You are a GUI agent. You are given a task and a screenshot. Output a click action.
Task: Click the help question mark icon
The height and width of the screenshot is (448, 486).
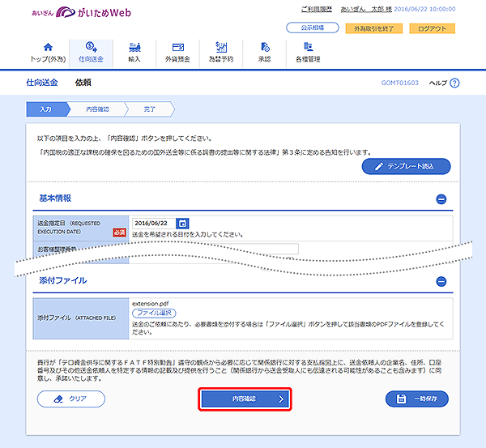click(x=454, y=83)
